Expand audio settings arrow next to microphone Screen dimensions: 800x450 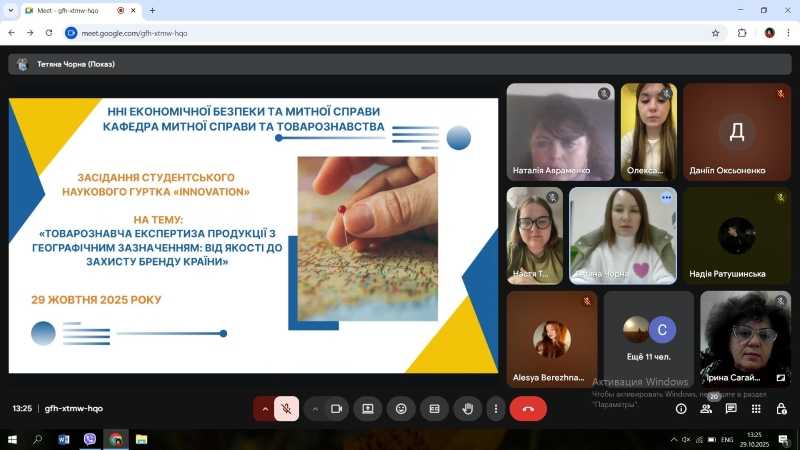click(x=265, y=409)
